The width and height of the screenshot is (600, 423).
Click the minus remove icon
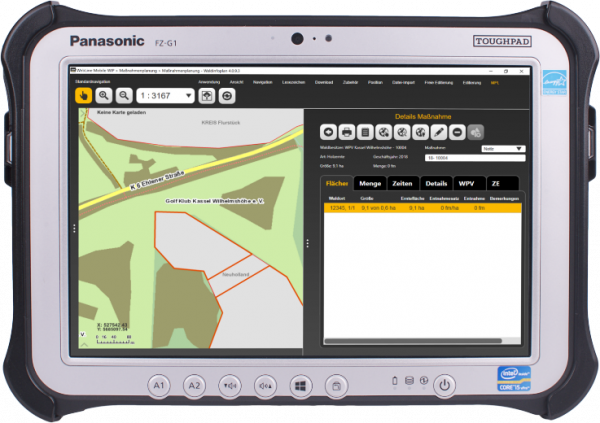coord(456,132)
